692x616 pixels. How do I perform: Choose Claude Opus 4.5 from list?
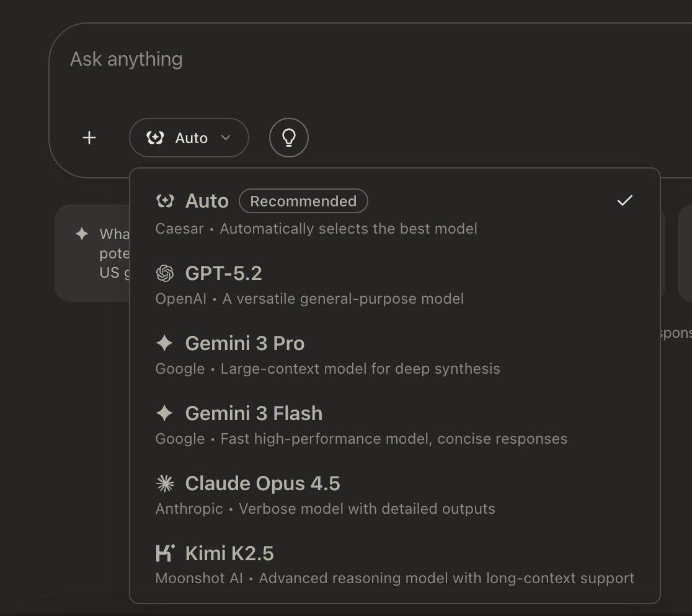pos(394,495)
